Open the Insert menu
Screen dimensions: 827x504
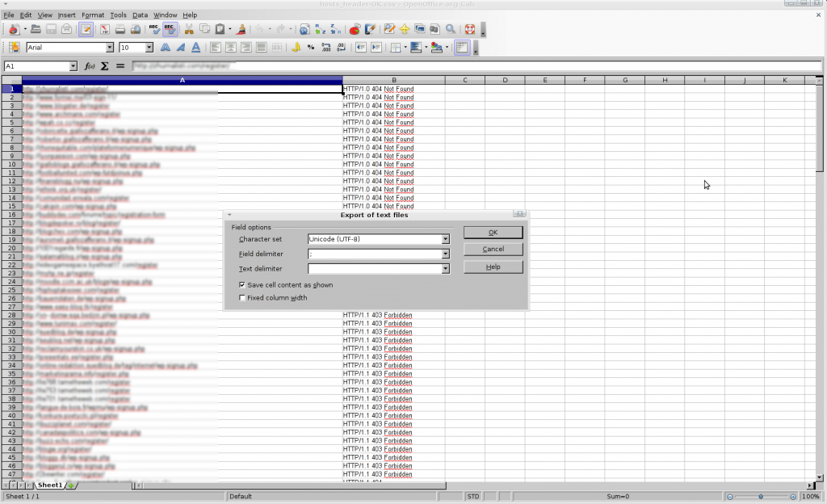pos(66,15)
